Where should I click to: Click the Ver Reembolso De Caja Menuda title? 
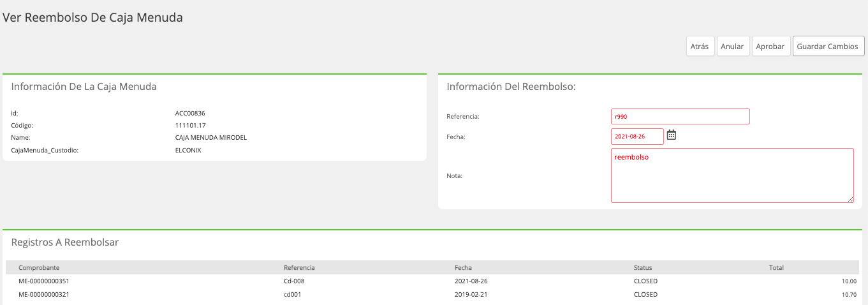(93, 18)
